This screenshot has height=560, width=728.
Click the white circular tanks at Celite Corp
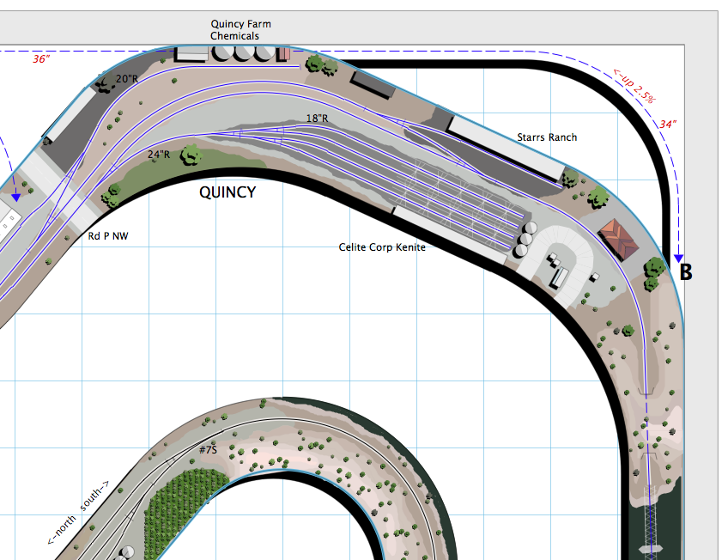[526, 237]
